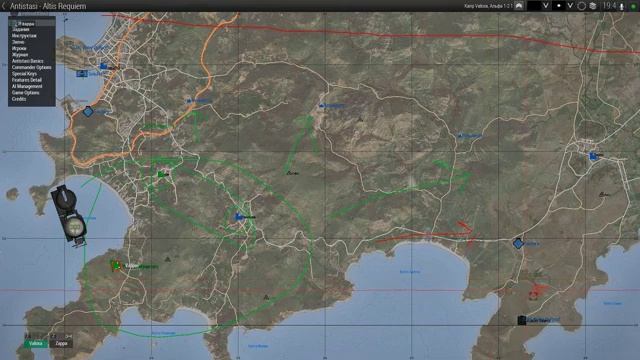Image resolution: width=640 pixels, height=360 pixels.
Task: Click the green HQ flag marker on southwest peninsula
Action: tap(116, 266)
